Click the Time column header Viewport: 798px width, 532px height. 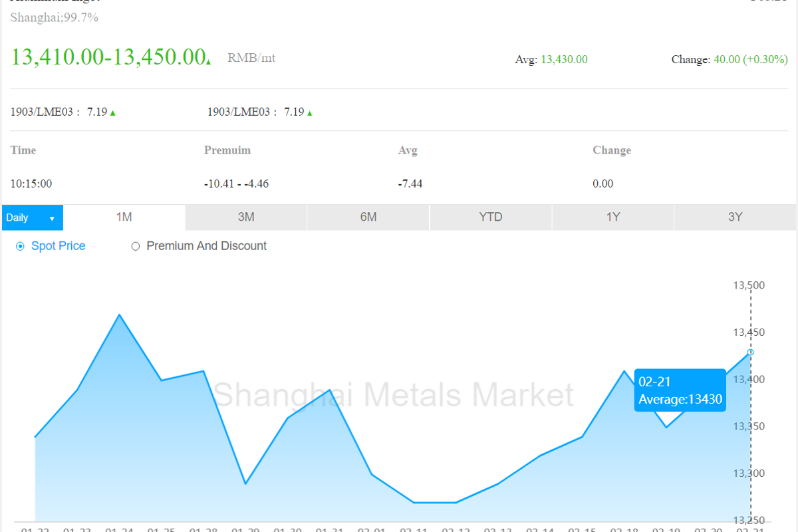click(x=23, y=150)
